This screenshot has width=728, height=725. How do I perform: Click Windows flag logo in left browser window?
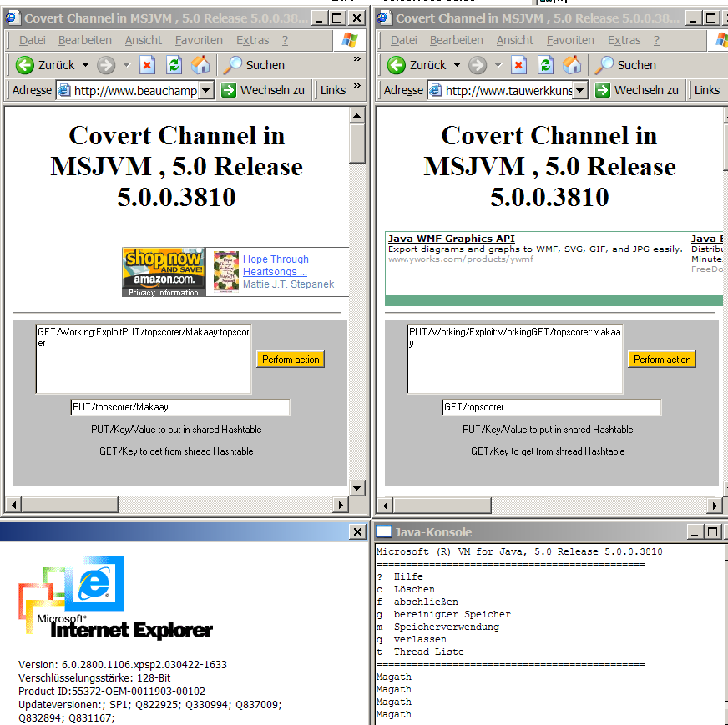[350, 40]
